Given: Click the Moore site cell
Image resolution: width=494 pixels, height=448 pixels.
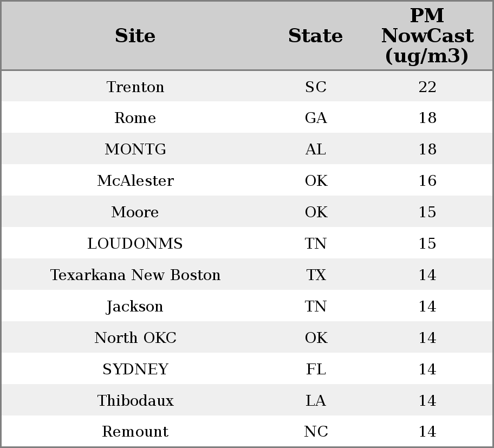Looking at the screenshot, I should (135, 212).
